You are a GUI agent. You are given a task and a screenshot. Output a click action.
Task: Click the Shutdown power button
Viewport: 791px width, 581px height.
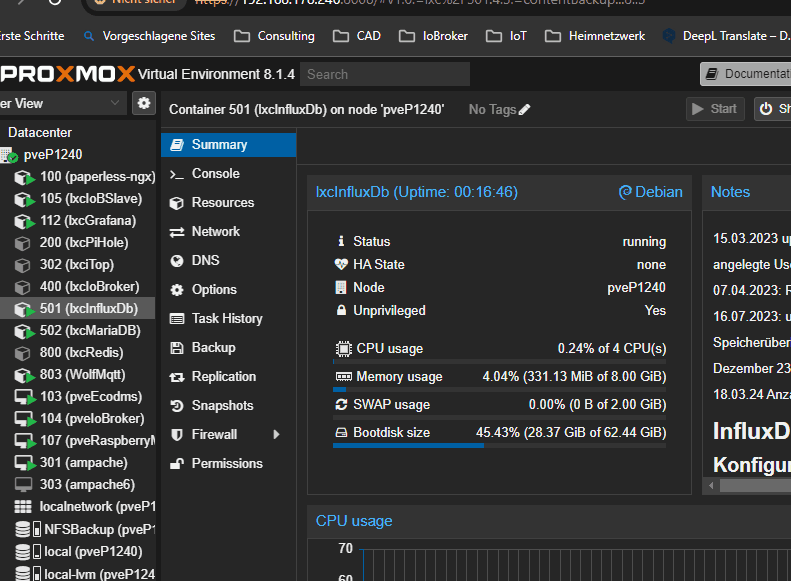coord(773,109)
